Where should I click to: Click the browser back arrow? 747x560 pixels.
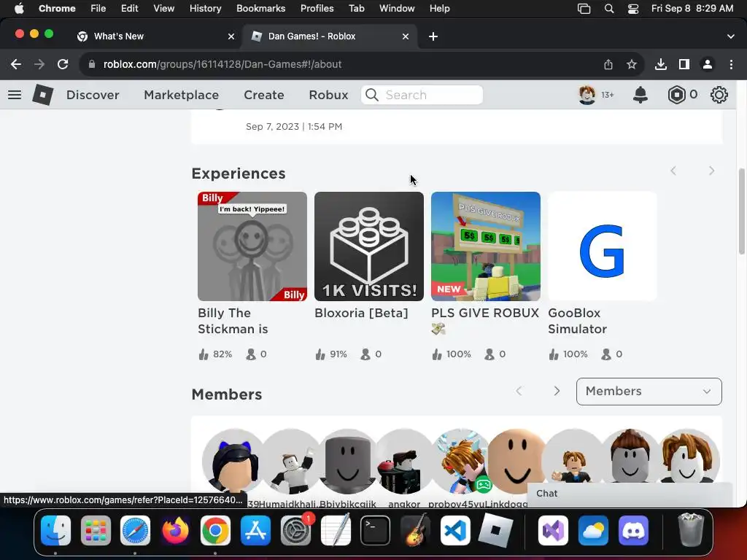(16, 64)
